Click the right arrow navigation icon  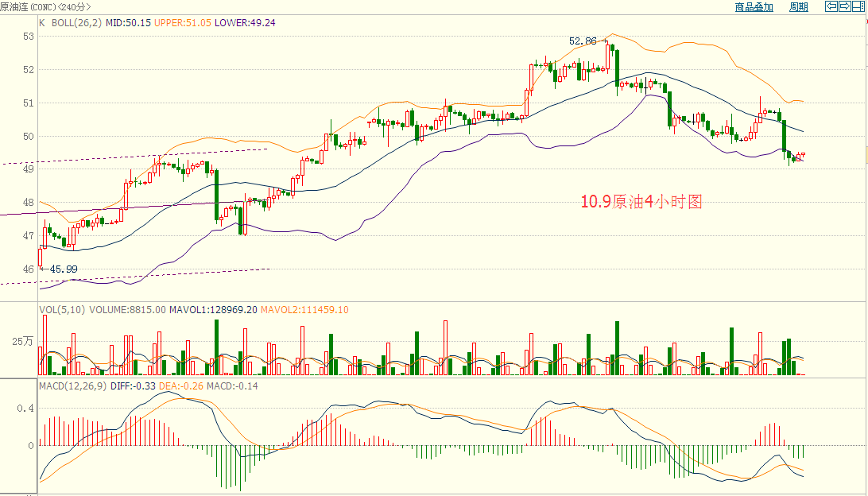[845, 6]
